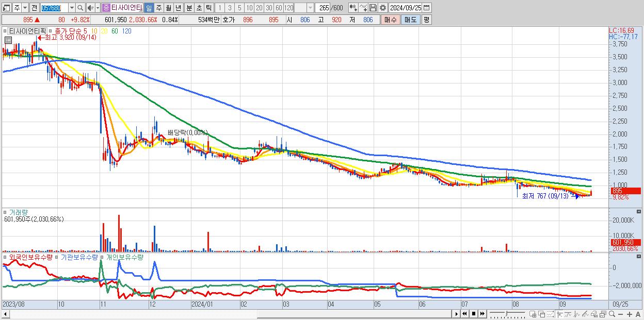
Task: Select the 분 minute period button
Action: click(x=189, y=8)
